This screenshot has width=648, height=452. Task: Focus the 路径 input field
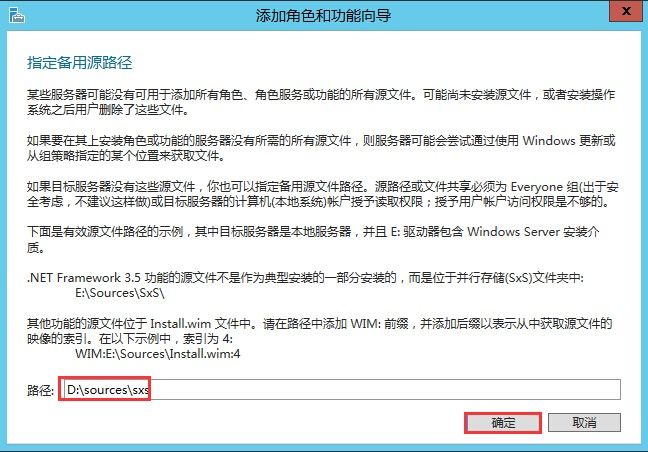(340, 390)
